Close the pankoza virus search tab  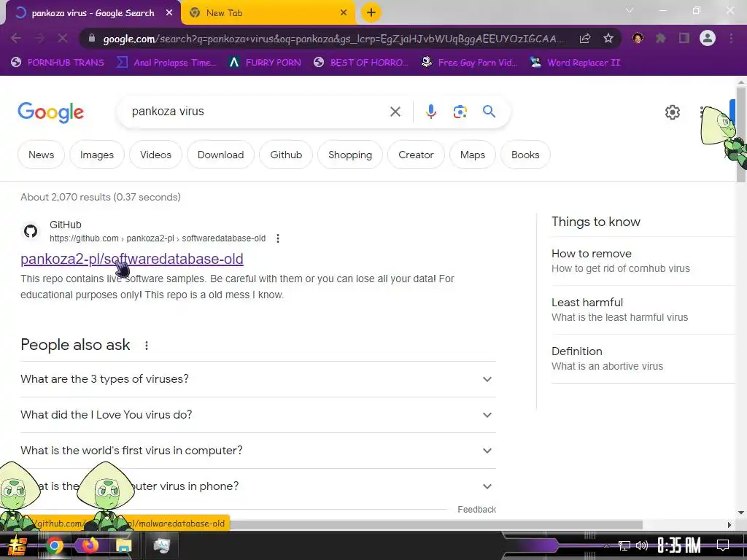(x=169, y=13)
